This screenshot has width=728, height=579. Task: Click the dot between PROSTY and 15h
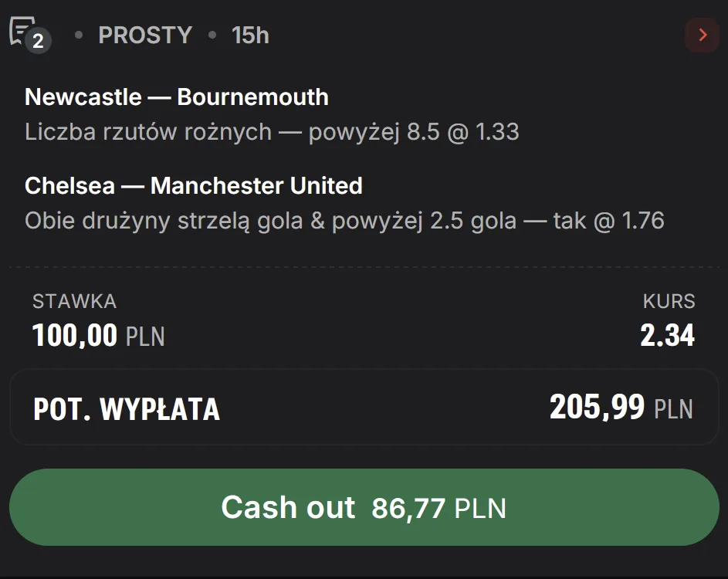click(213, 35)
